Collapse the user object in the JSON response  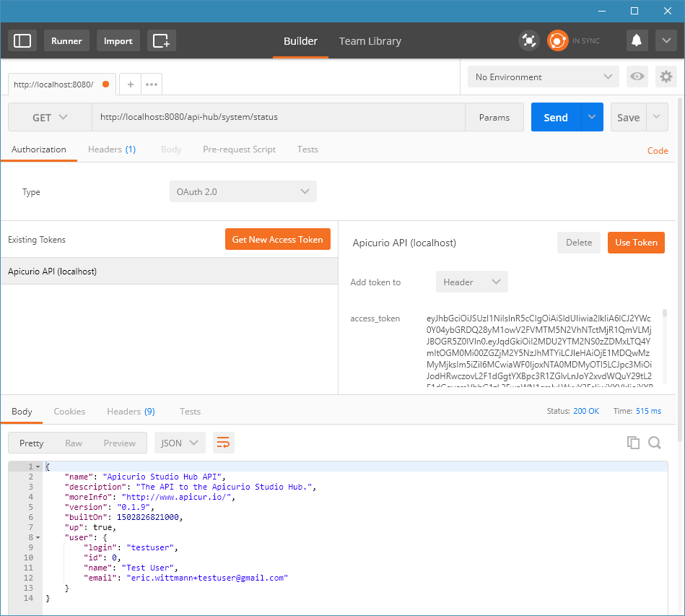click(x=37, y=537)
